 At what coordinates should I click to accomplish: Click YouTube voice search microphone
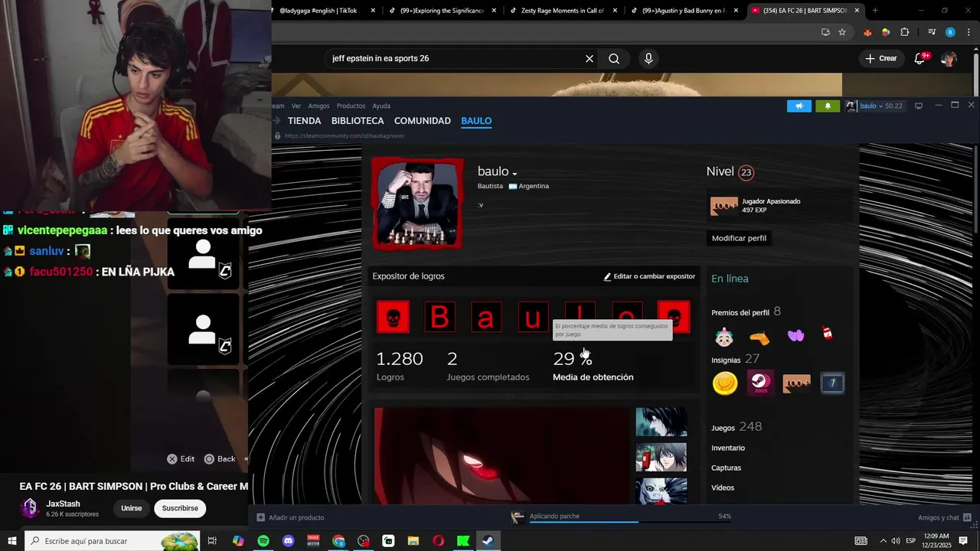click(x=648, y=58)
